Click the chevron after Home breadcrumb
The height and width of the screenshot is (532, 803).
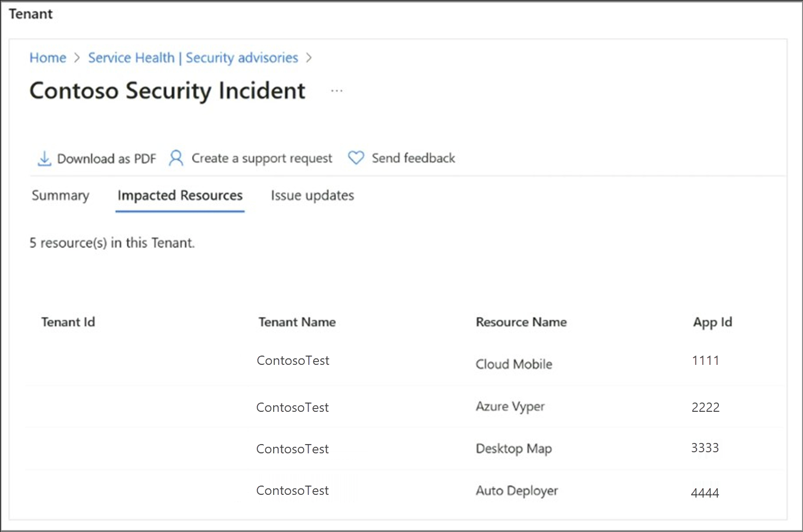[77, 58]
